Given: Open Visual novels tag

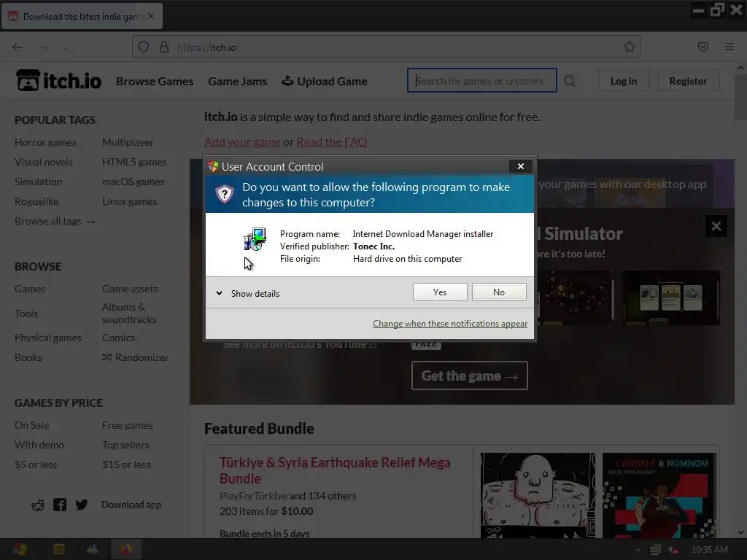Looking at the screenshot, I should [43, 162].
